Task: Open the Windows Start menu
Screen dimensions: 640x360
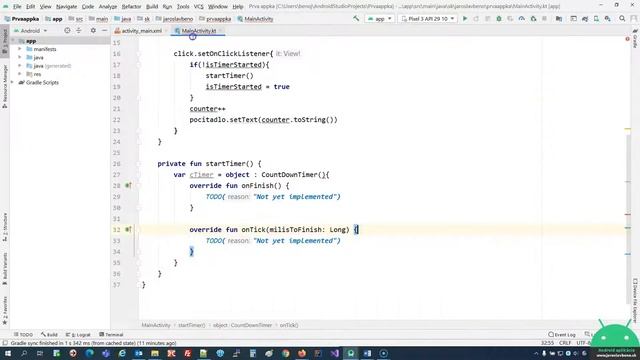Action: tap(7, 353)
